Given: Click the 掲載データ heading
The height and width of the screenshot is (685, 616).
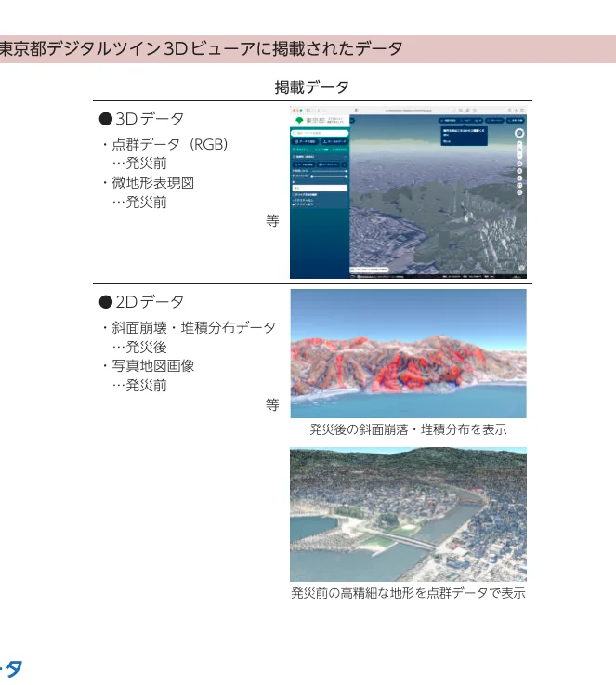Looking at the screenshot, I should click(x=311, y=87).
